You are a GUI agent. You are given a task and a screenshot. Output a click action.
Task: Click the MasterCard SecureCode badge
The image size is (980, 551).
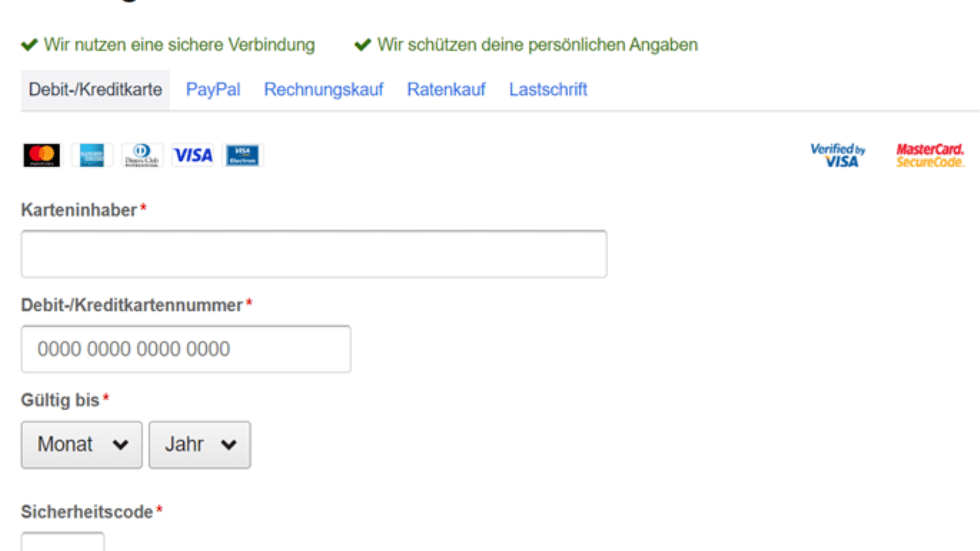click(930, 155)
